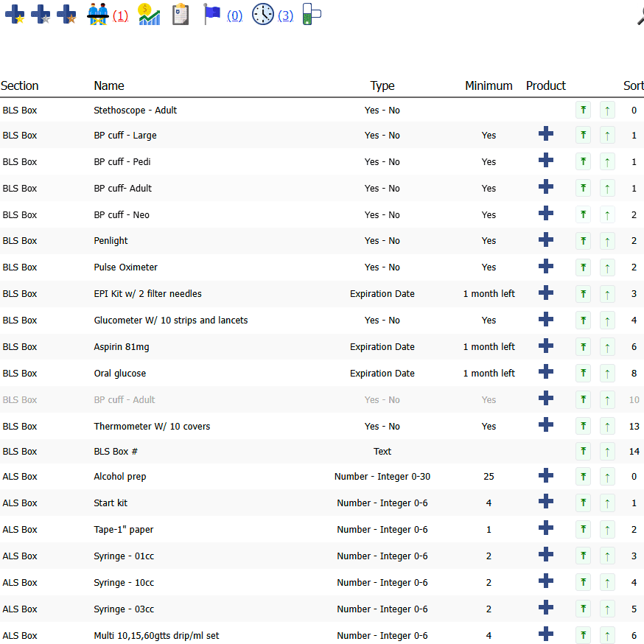Move Stethoscope - Adult up one position
Viewport: 644px width, 644px height.
[x=607, y=110]
